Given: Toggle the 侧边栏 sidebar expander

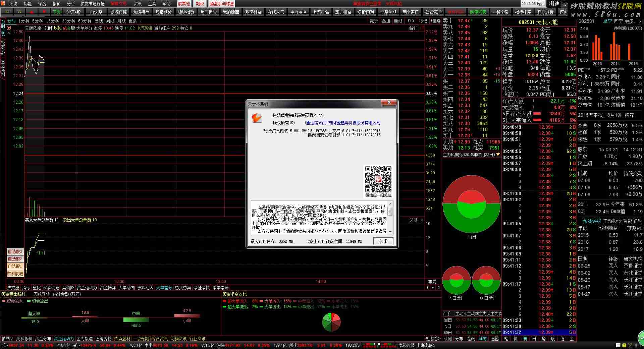Looking at the screenshot, I should pos(433,339).
